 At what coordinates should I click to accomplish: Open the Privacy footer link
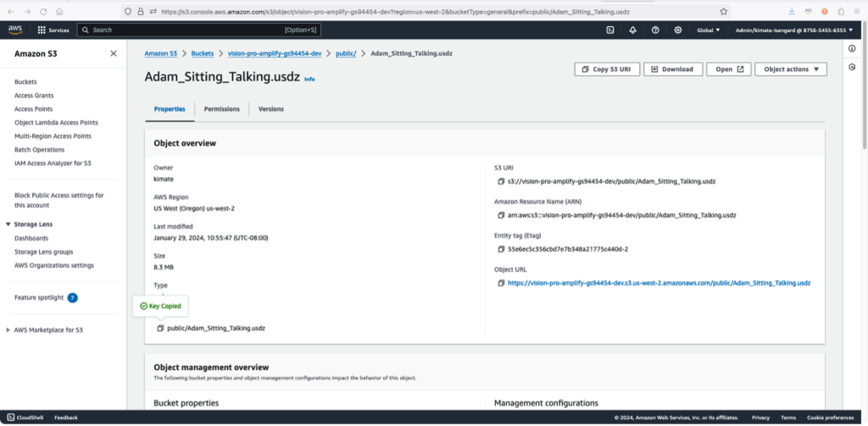(x=760, y=418)
